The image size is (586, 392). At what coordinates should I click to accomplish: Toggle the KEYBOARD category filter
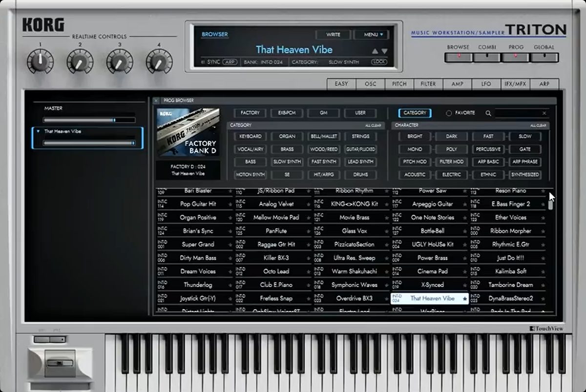click(x=251, y=137)
